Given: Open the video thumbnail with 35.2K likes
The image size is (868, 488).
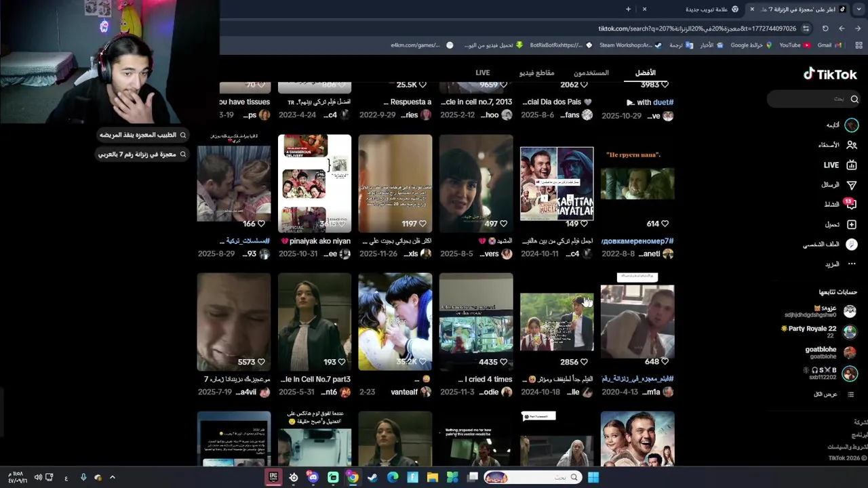Looking at the screenshot, I should click(x=395, y=321).
